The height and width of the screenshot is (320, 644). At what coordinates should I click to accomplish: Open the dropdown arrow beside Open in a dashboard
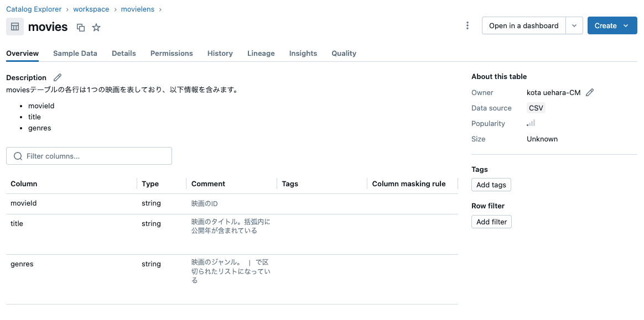574,25
